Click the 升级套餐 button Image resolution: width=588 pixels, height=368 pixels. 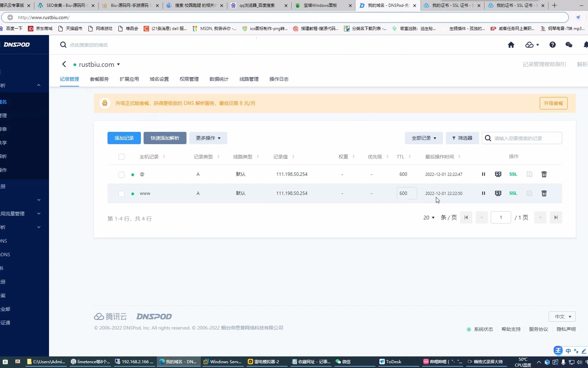point(554,103)
